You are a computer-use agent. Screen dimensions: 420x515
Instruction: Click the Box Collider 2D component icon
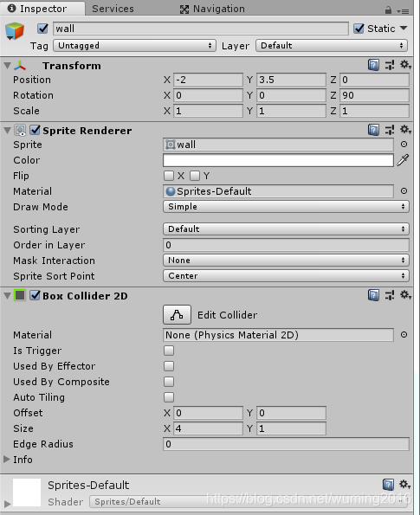20,295
